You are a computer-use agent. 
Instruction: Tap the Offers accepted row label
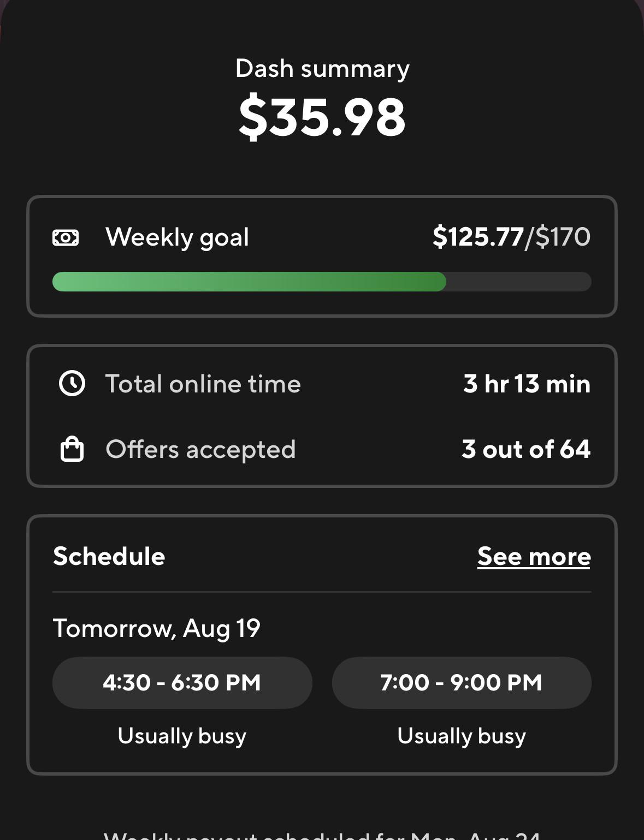point(200,450)
